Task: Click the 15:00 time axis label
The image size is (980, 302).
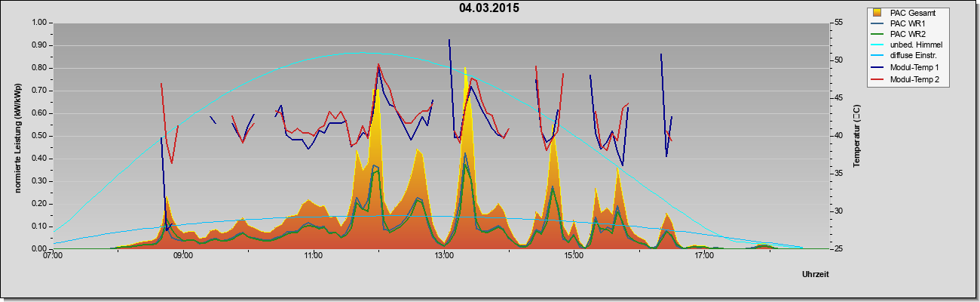Action: pos(574,257)
